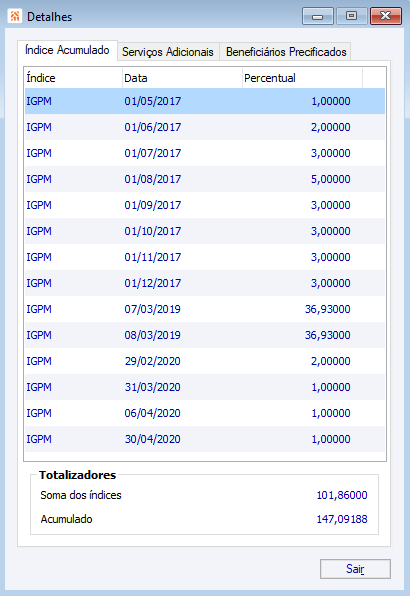Select the date cell 01/08/2017
Image resolution: width=410 pixels, height=596 pixels.
tap(152, 179)
